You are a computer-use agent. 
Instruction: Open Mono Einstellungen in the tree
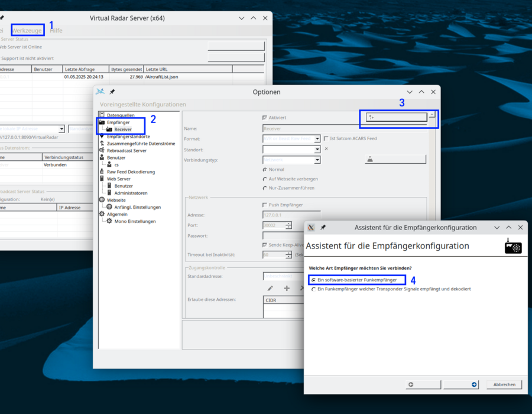[135, 222]
